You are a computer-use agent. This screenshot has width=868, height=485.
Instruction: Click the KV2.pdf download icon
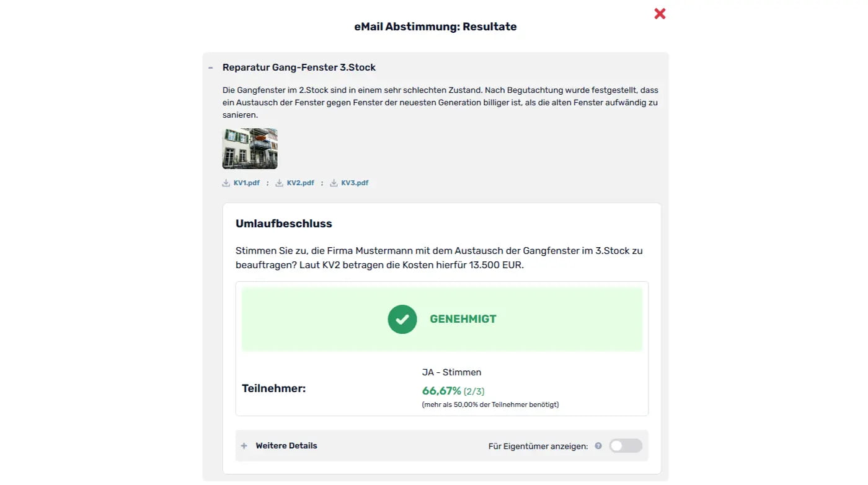pyautogui.click(x=279, y=183)
